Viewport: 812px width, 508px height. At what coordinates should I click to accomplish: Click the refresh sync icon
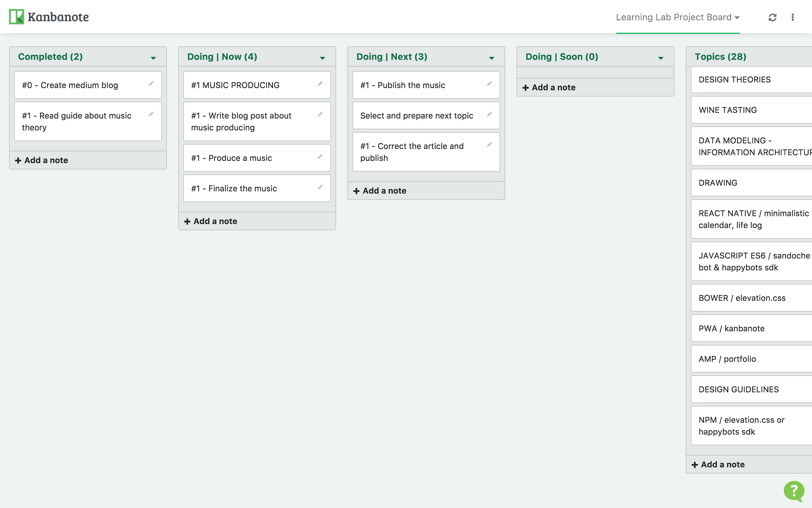pyautogui.click(x=772, y=17)
